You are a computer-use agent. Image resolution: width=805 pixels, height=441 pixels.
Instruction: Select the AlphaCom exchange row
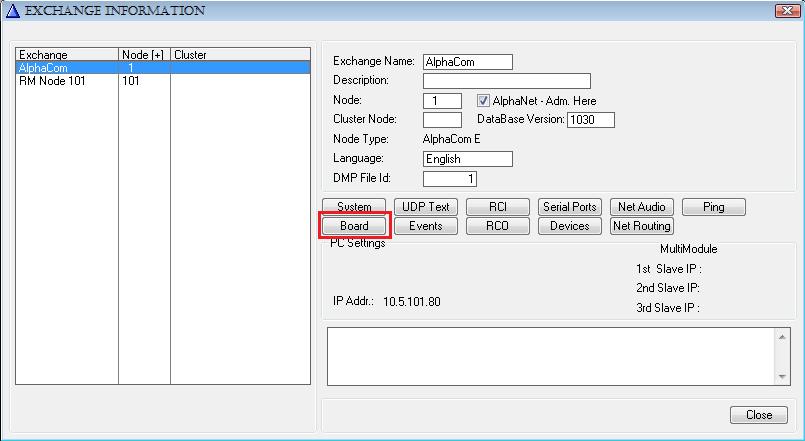(x=163, y=68)
